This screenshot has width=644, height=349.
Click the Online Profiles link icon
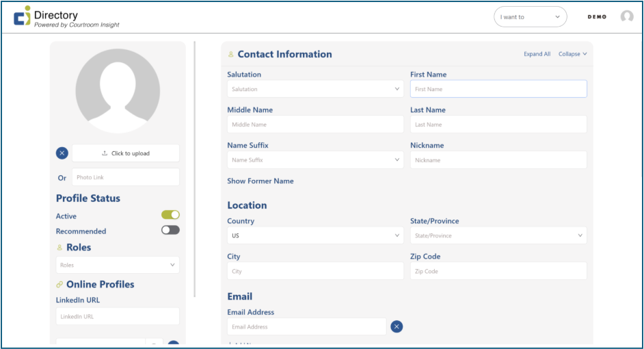(x=59, y=285)
